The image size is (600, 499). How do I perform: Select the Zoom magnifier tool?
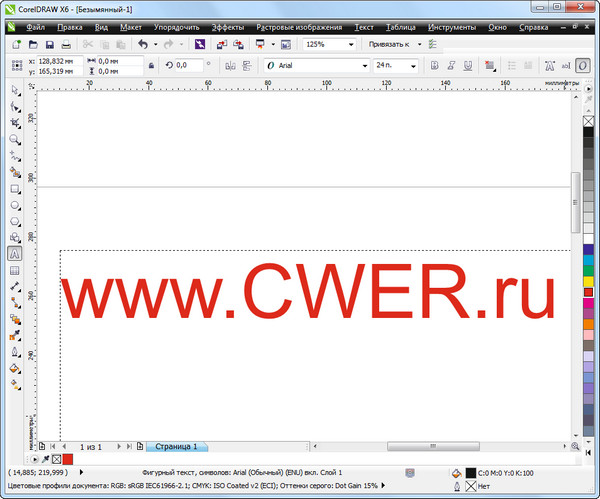point(15,139)
